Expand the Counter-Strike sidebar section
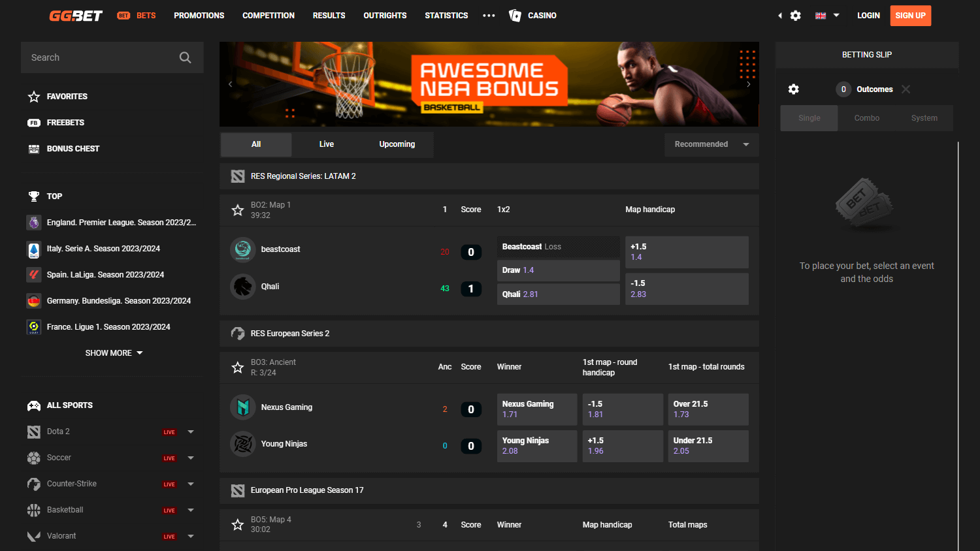 tap(191, 484)
